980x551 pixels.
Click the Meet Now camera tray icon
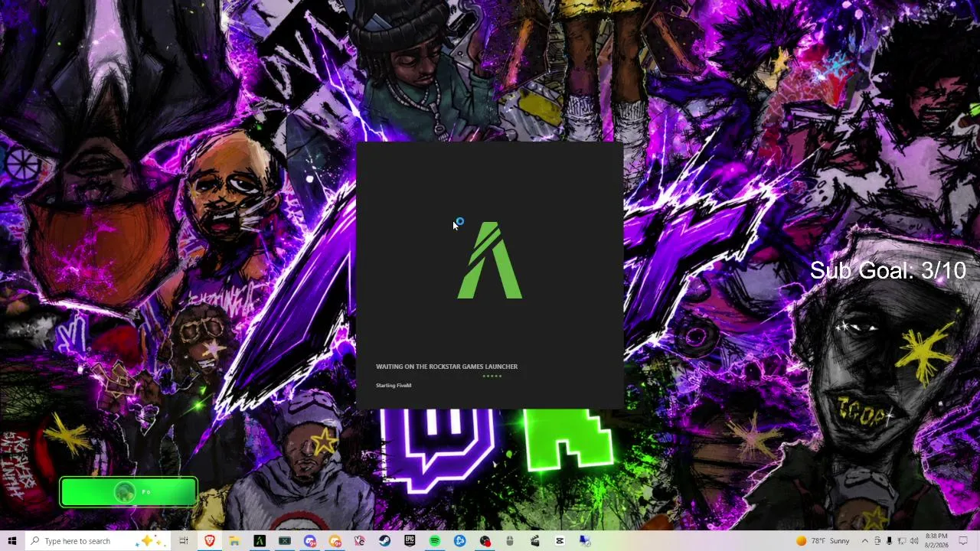pyautogui.click(x=877, y=541)
